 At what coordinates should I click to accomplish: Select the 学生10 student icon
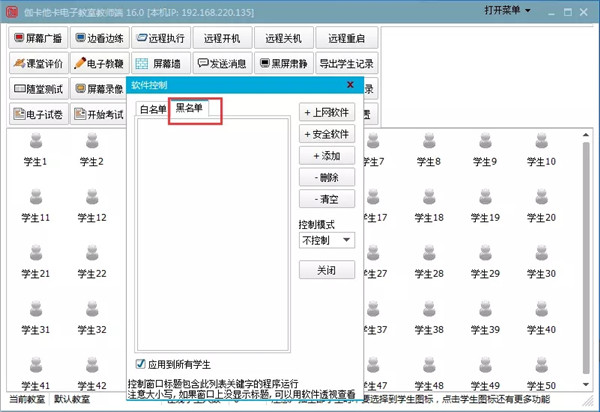(546, 150)
